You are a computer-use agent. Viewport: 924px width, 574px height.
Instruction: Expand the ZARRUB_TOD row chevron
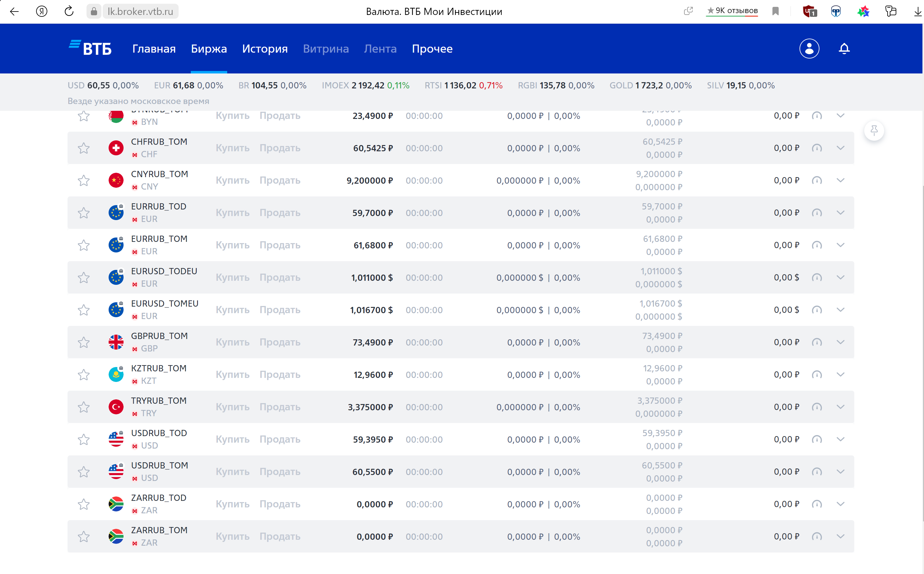click(840, 504)
